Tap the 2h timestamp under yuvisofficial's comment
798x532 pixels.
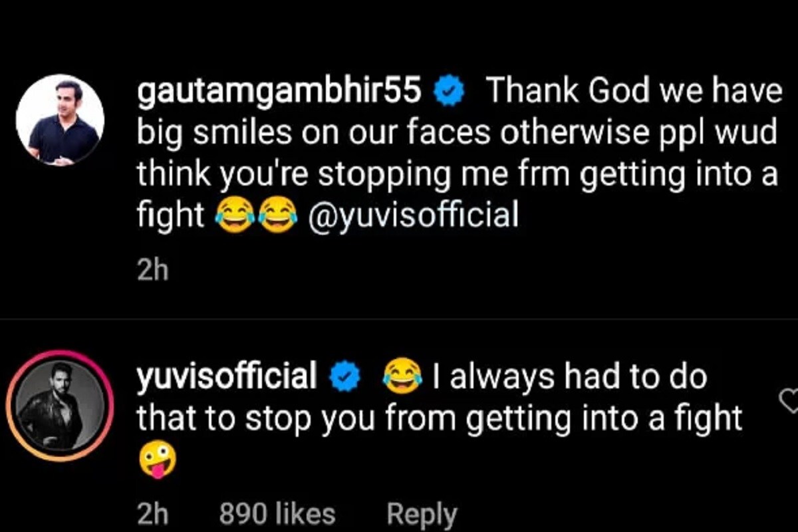(x=152, y=514)
